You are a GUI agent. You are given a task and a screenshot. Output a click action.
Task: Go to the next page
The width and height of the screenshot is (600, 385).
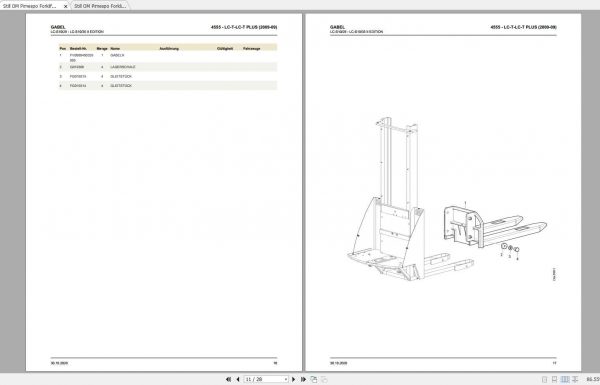(x=293, y=379)
